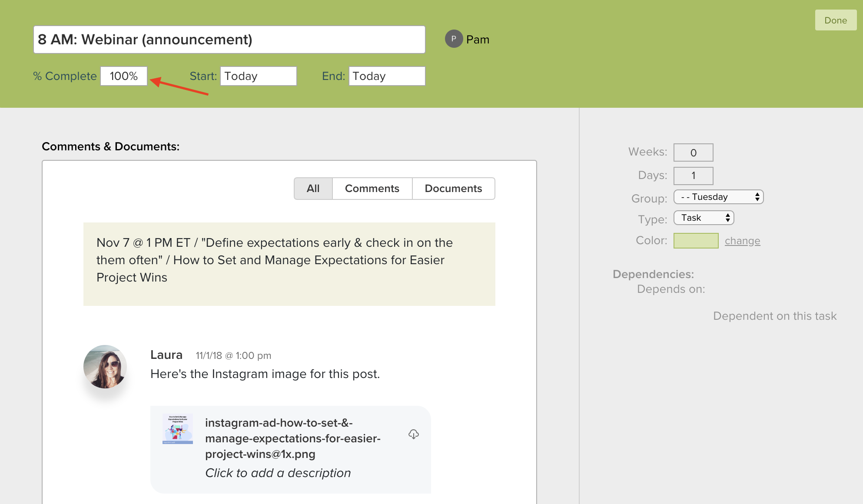Open the instagram-ad image thumbnail
Viewport: 863px width, 504px height.
pos(177,429)
